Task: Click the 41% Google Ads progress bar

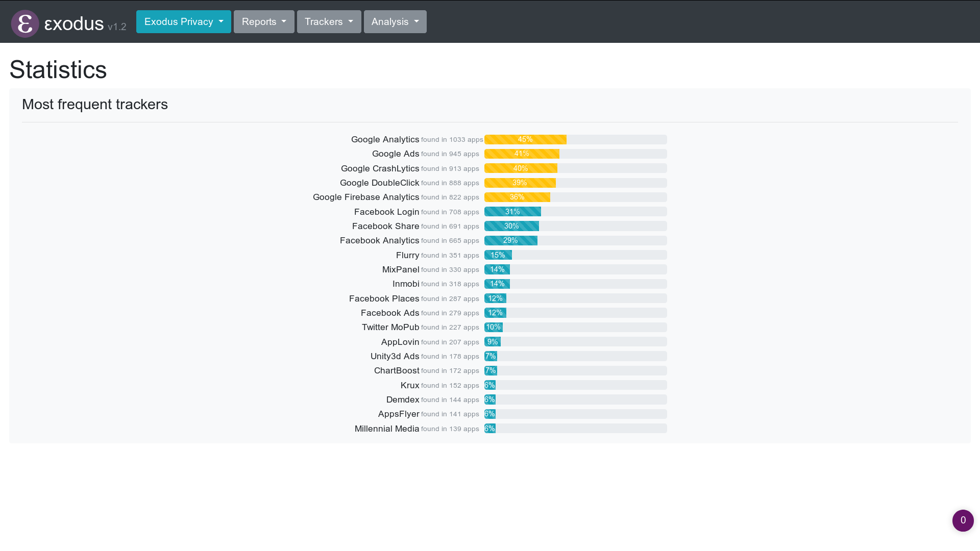Action: pyautogui.click(x=522, y=154)
